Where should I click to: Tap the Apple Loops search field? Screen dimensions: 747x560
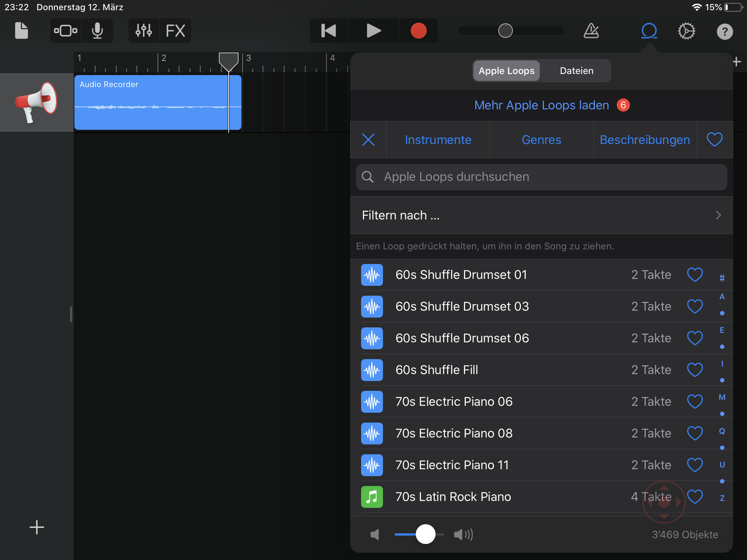click(x=541, y=177)
